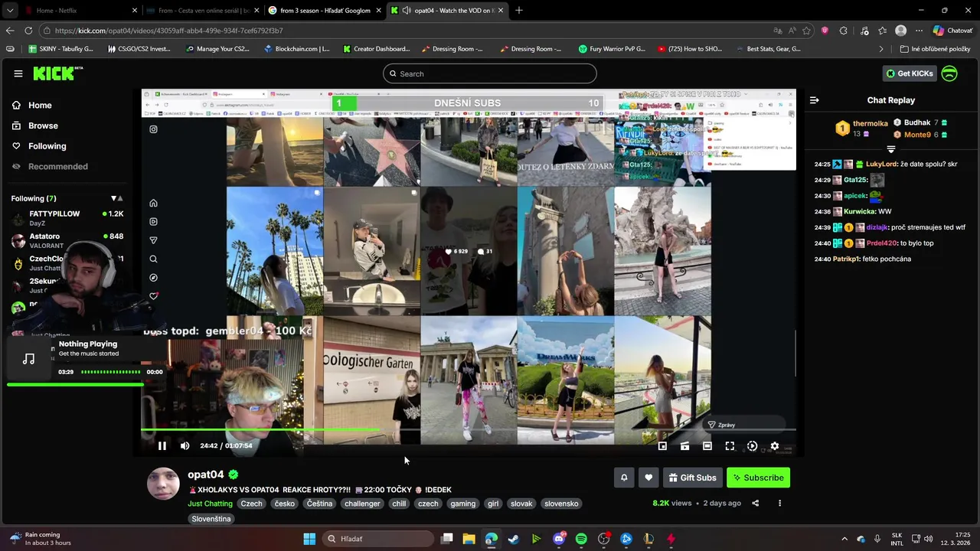
Task: Enter fullscreen video mode
Action: [730, 446]
